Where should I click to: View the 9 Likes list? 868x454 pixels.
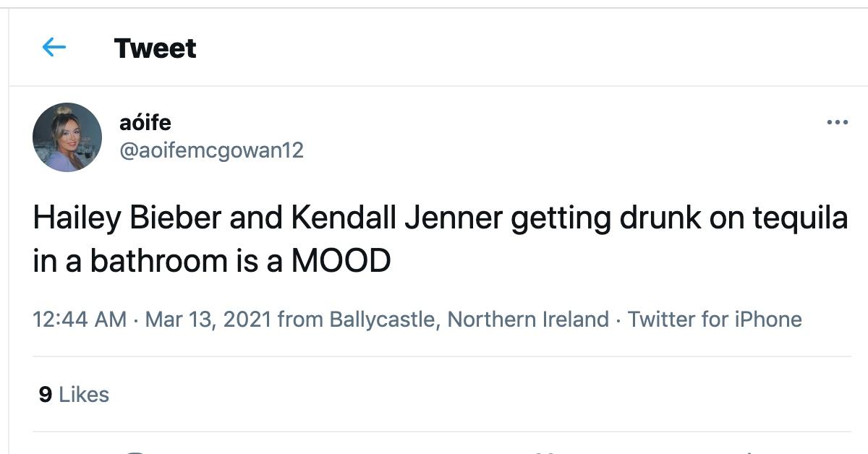74,395
